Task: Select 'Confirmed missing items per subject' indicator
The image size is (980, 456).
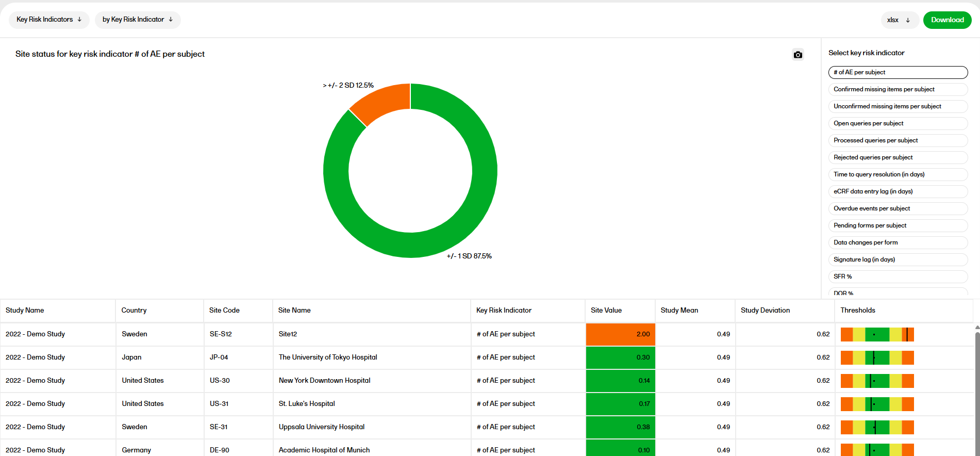Action: pos(898,89)
